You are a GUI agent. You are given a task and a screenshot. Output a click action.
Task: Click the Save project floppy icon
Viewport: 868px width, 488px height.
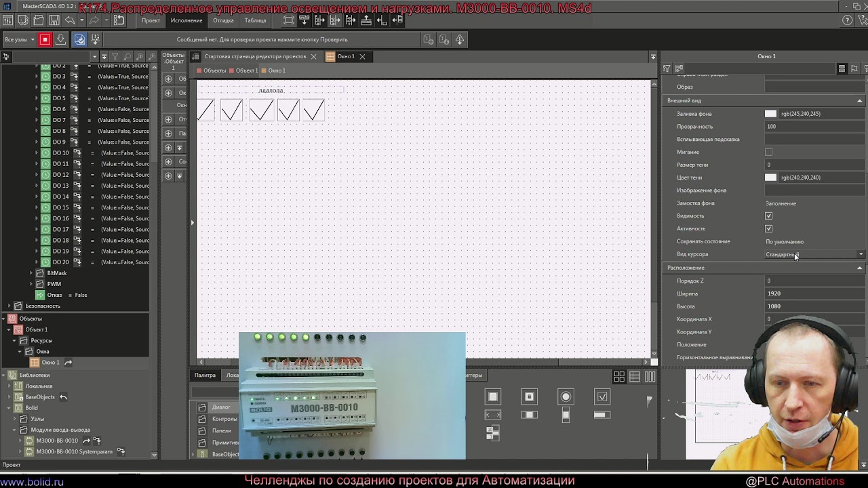pos(54,20)
